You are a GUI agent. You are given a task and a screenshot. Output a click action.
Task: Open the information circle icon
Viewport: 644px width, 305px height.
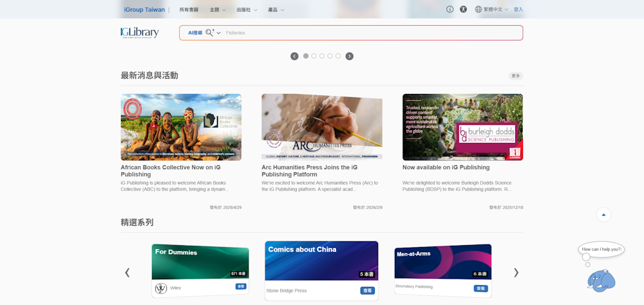tap(450, 10)
